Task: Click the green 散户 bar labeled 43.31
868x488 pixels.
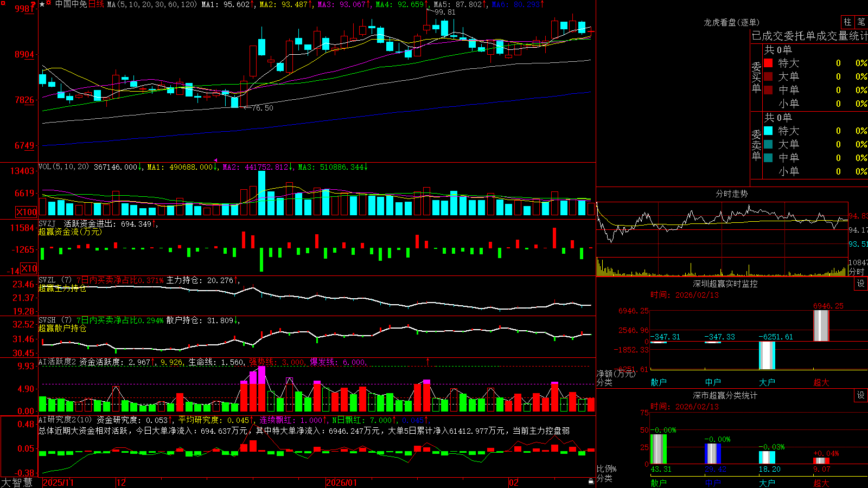Action: coord(659,449)
